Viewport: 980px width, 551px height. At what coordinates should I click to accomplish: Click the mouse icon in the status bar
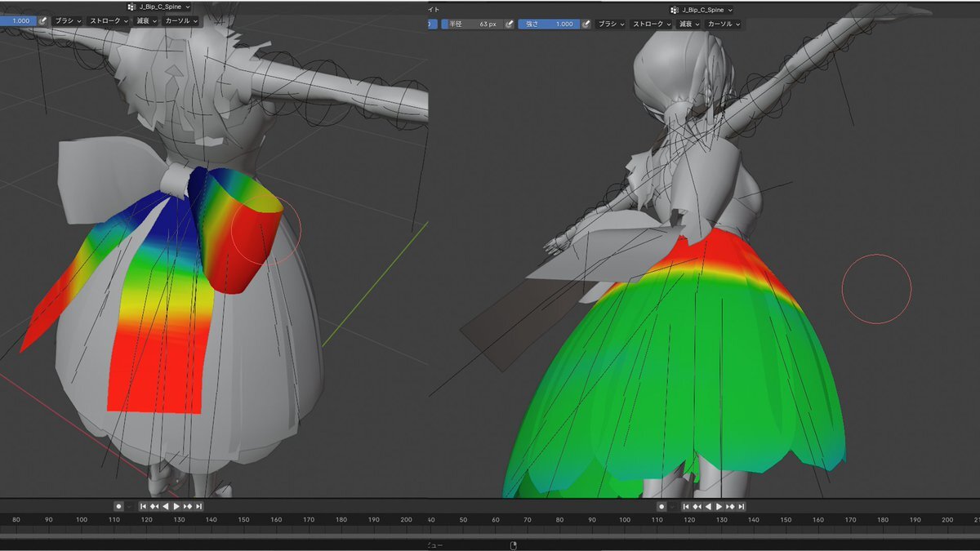point(514,545)
